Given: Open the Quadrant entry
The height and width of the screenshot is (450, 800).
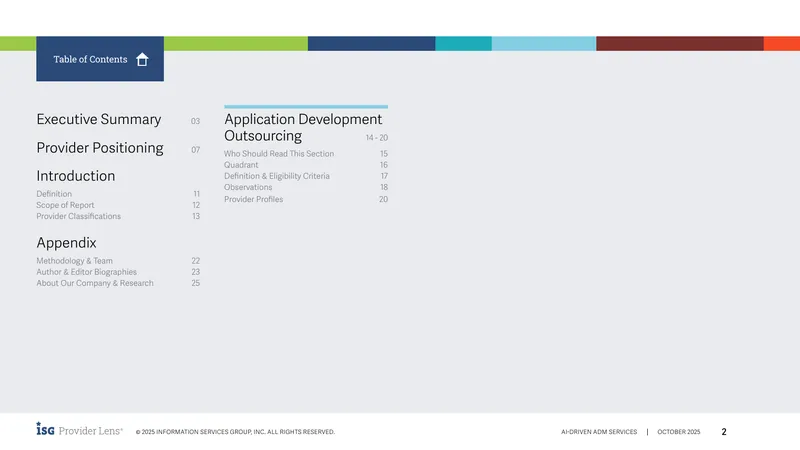Looking at the screenshot, I should click(x=241, y=165).
